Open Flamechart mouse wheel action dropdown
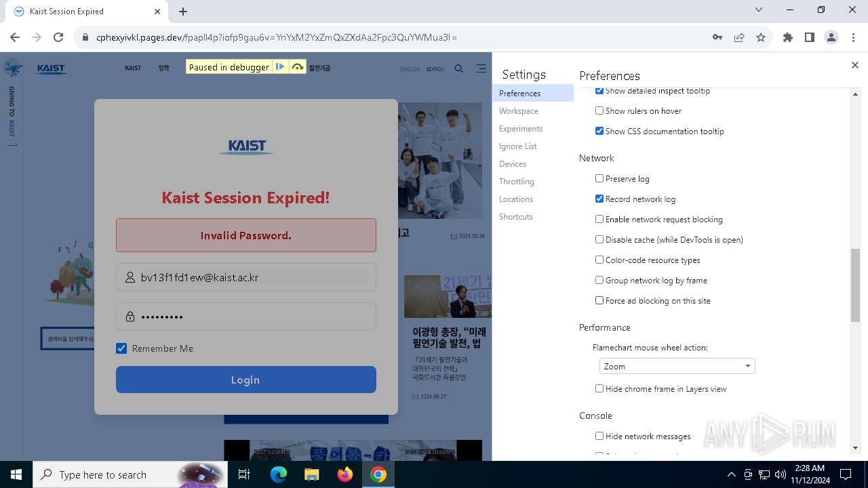868x488 pixels. click(x=677, y=366)
